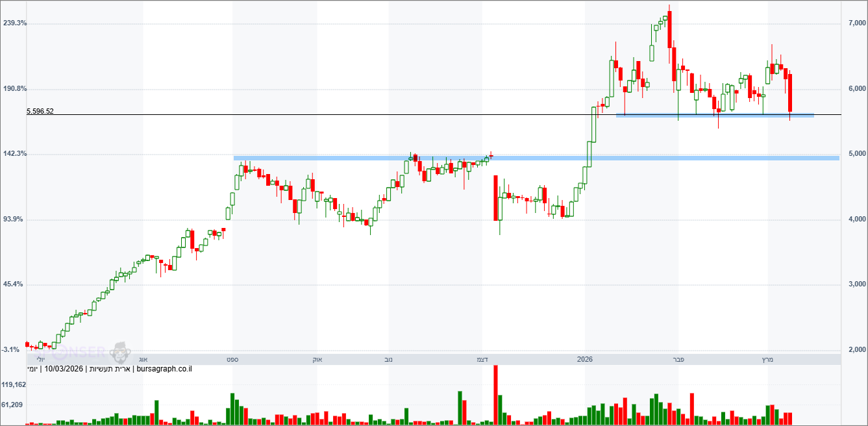Click the bursagraph.co.il source text

point(166,370)
